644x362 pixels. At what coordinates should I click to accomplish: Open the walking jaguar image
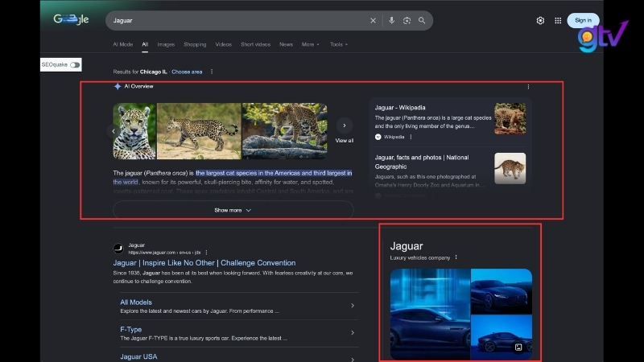pos(199,131)
